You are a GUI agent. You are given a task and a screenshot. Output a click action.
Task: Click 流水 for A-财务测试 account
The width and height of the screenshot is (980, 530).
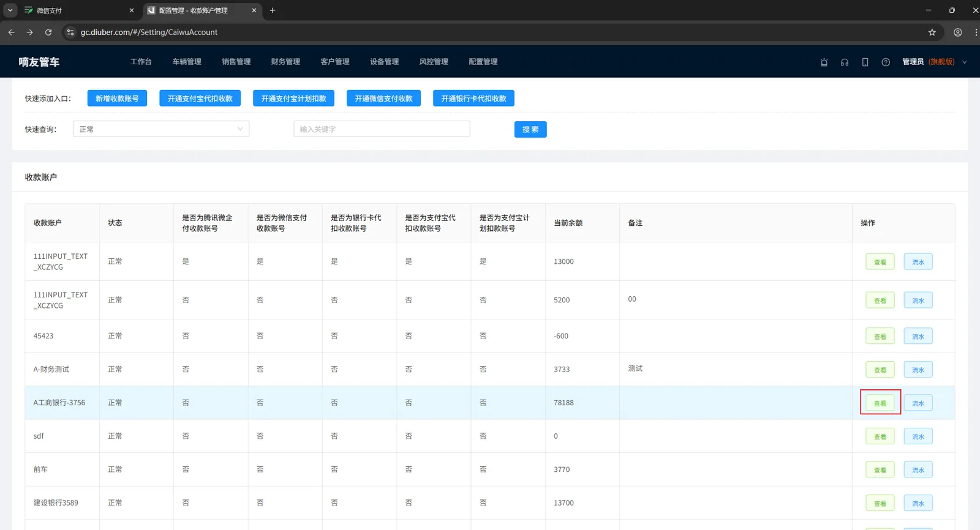[x=918, y=370]
